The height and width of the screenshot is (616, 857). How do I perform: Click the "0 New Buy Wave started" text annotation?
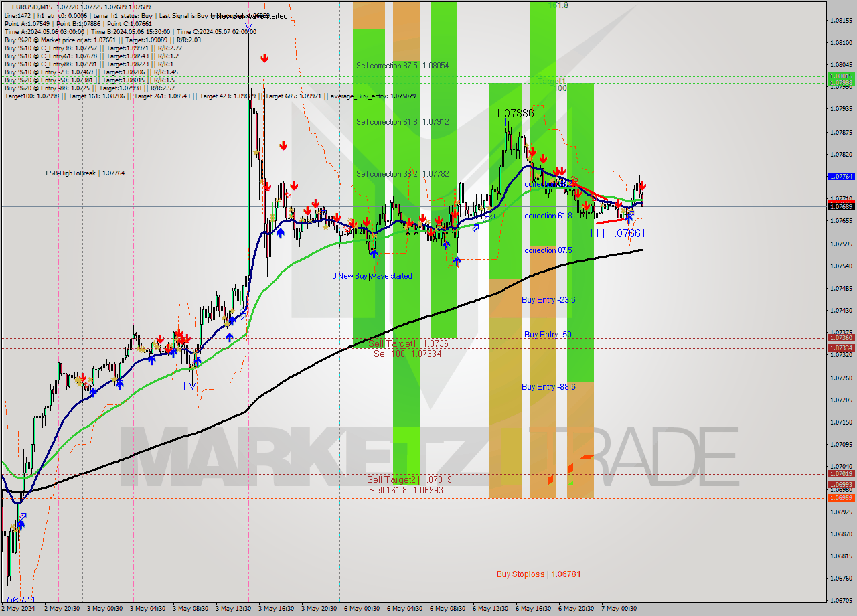[372, 275]
